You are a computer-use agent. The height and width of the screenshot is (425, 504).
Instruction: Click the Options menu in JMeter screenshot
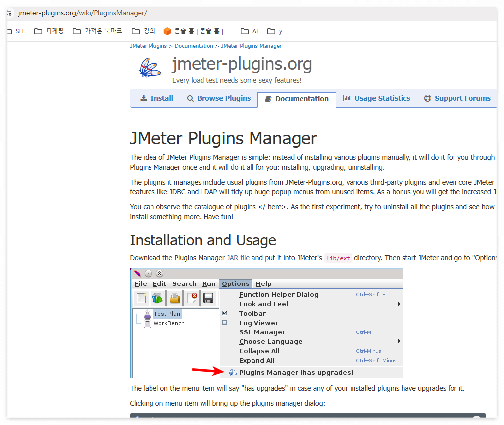[236, 283]
